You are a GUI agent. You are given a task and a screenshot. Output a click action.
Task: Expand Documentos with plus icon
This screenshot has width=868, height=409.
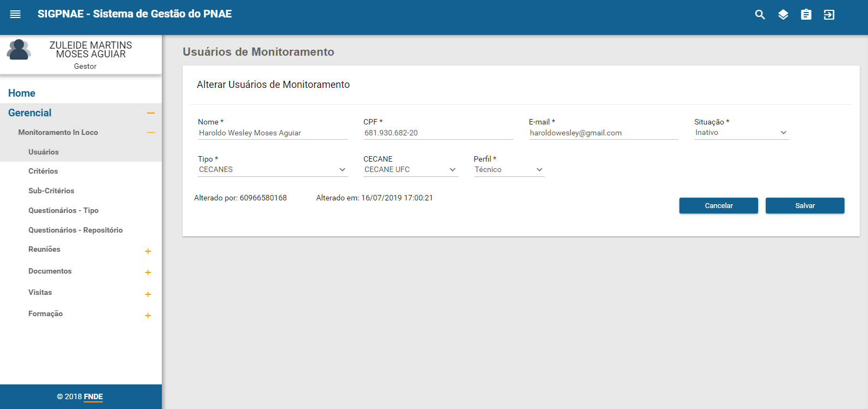pos(148,272)
